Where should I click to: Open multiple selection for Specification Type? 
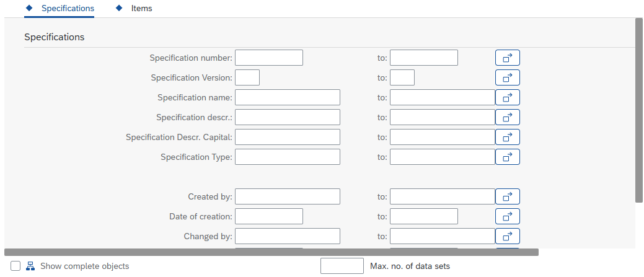click(x=507, y=157)
